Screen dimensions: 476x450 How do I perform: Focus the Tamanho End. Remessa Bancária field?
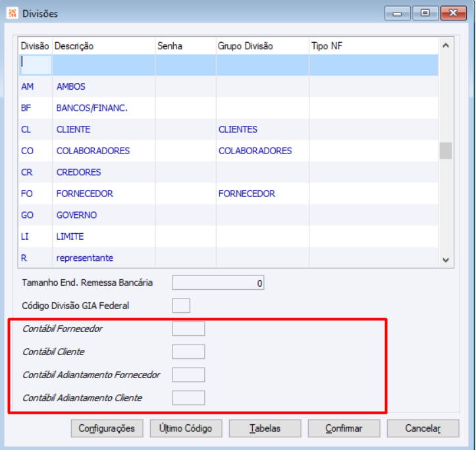click(x=218, y=283)
